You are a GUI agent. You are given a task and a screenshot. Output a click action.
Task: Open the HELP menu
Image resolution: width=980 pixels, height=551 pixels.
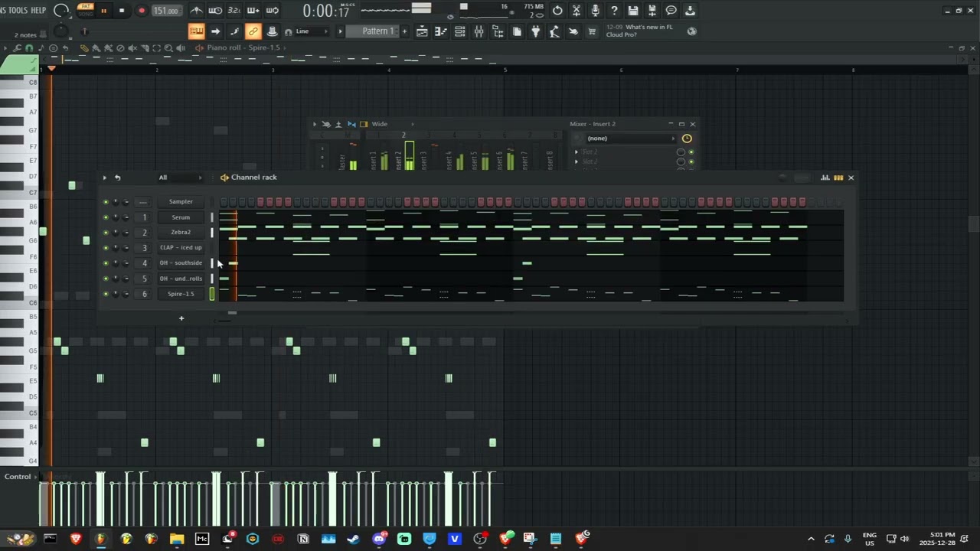[x=38, y=10]
